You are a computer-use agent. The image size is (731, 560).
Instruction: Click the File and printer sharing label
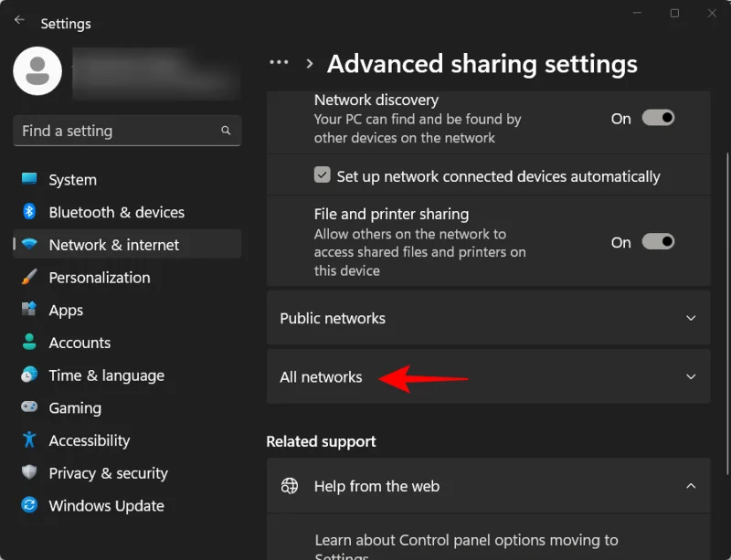391,214
